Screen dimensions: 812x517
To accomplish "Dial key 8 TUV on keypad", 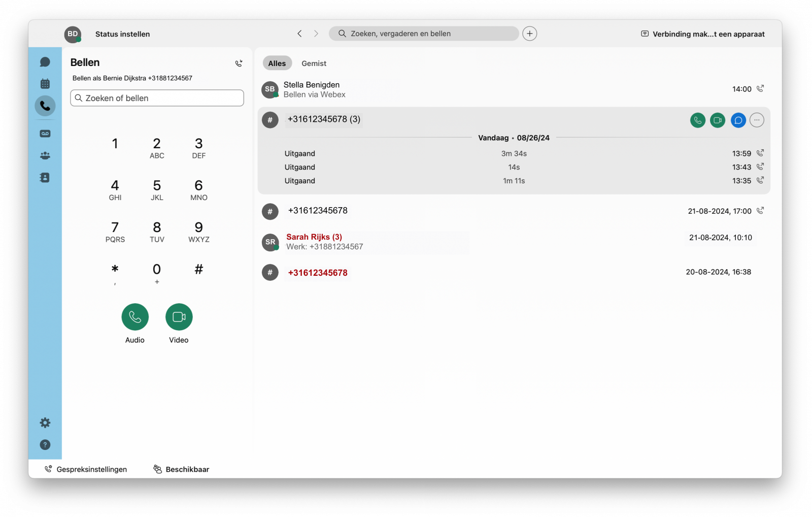I will pyautogui.click(x=157, y=232).
